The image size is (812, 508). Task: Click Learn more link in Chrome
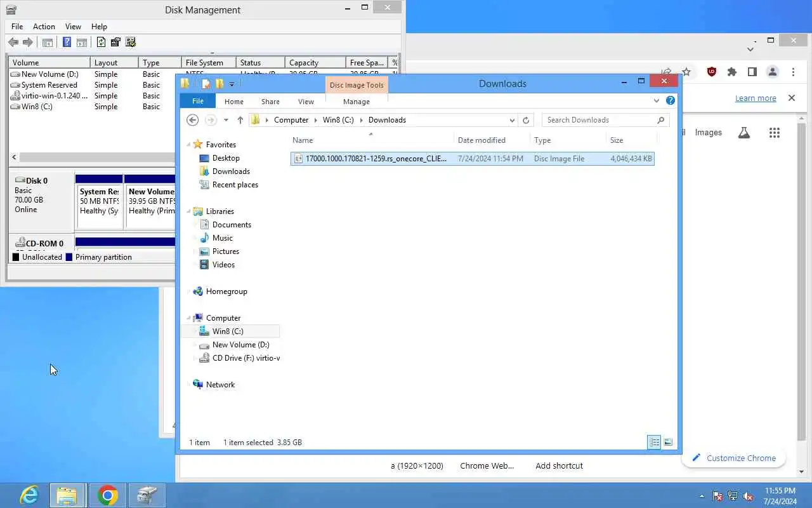(x=756, y=98)
